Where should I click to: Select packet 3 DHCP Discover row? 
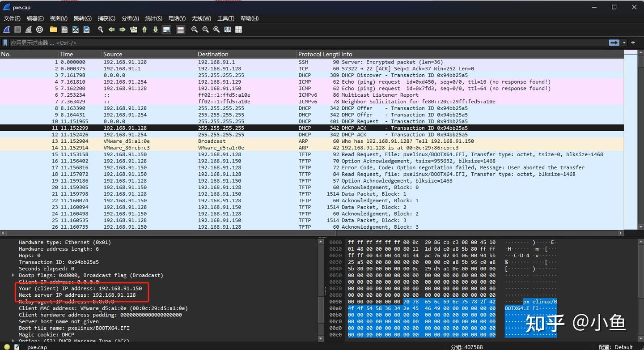(x=312, y=75)
